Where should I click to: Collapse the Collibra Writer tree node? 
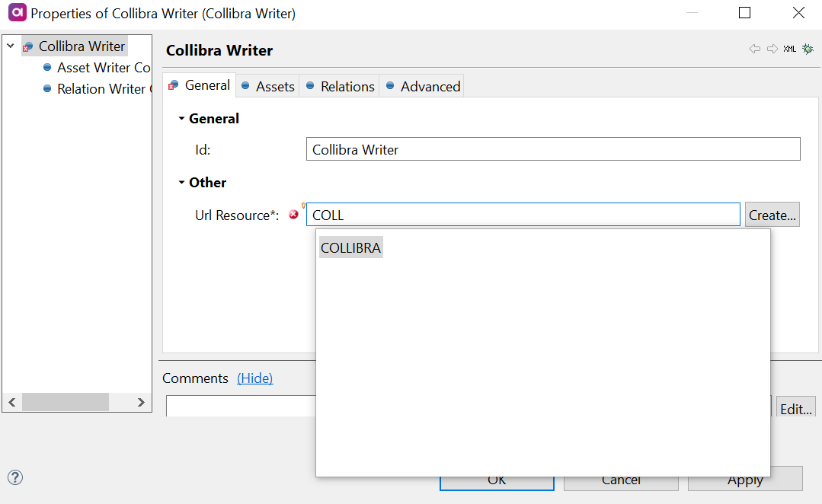(x=11, y=46)
